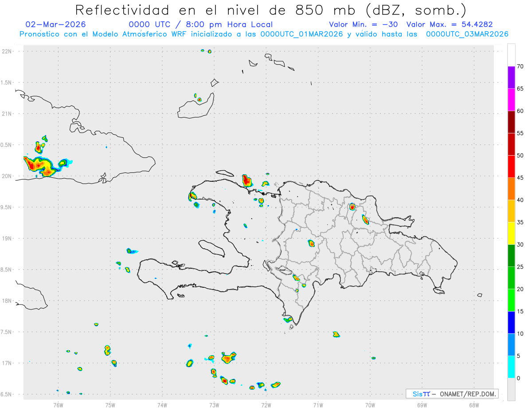This screenshot has width=532, height=411.
Task: Click the 'Pronostico con el Modelo Atmosferico WRF' line
Action: coord(264,34)
